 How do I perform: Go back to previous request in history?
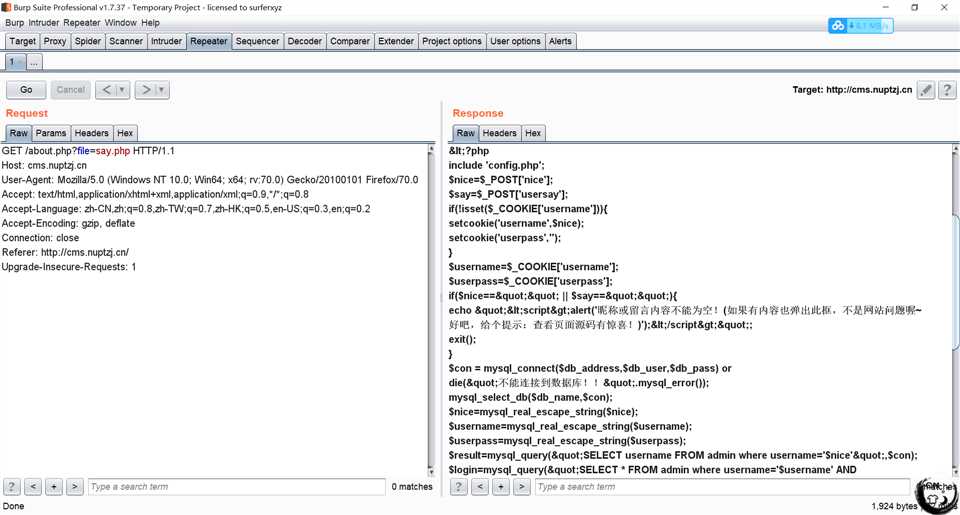pos(107,89)
